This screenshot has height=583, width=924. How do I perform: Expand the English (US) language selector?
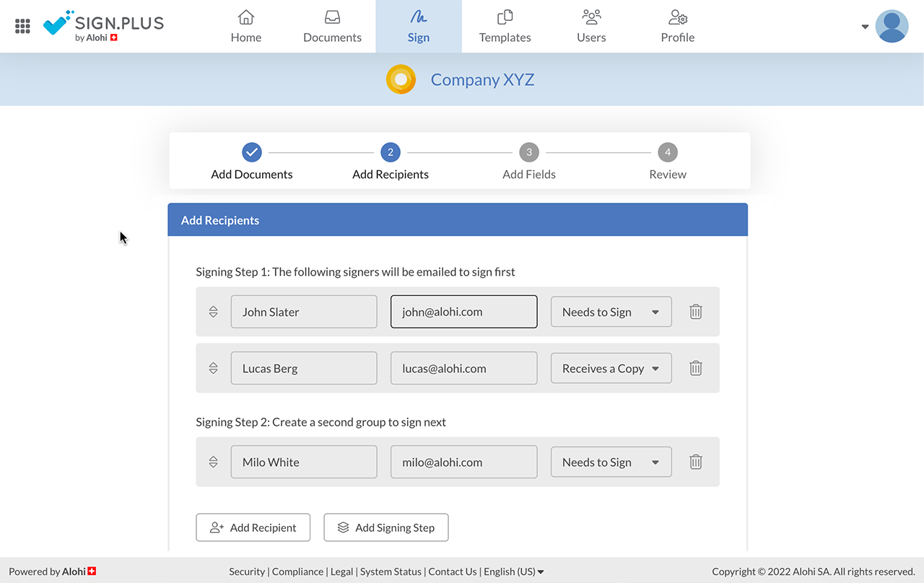[513, 571]
